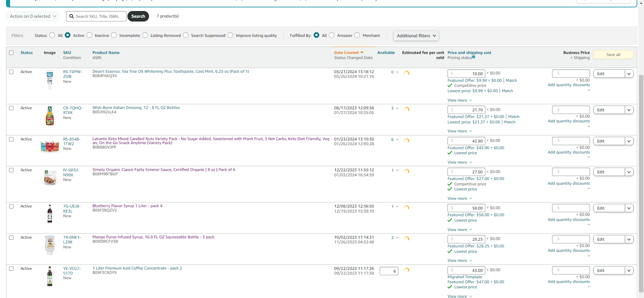Select the Inactive status filter
The width and height of the screenshot is (644, 298).
click(x=90, y=35)
